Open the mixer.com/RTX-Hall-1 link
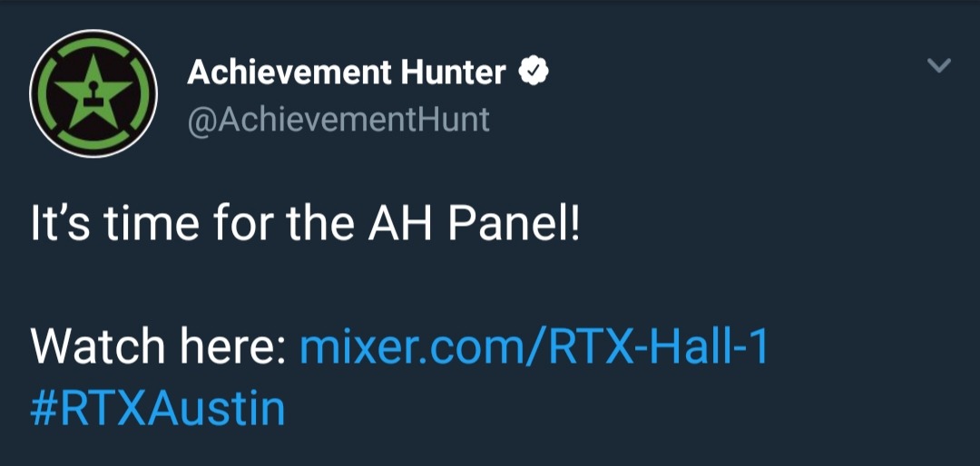Screen dimensions: 980x466 pos(533,349)
